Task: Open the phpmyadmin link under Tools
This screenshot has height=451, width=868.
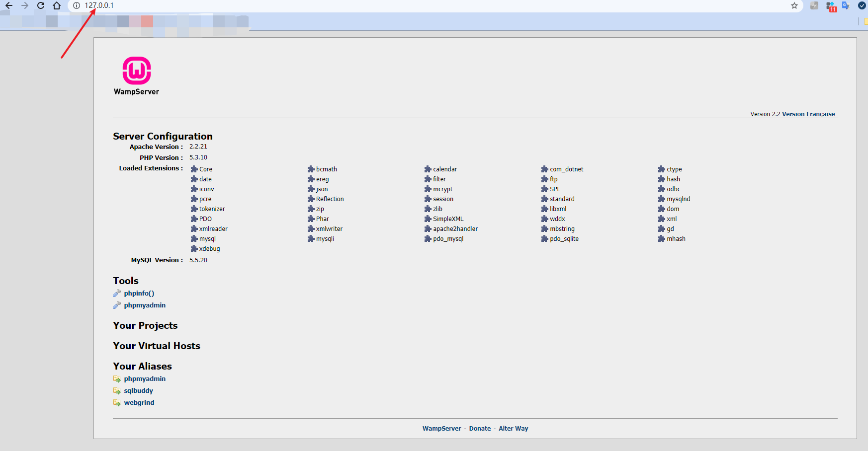Action: pos(145,305)
